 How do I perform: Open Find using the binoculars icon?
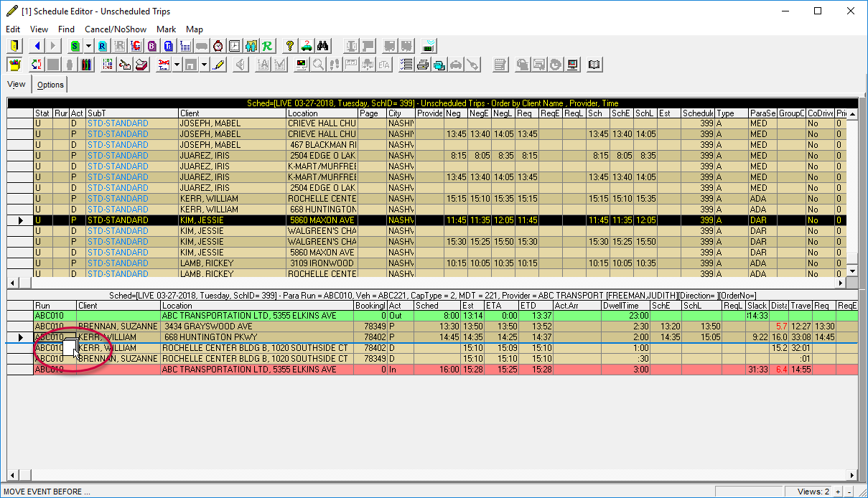(x=323, y=45)
